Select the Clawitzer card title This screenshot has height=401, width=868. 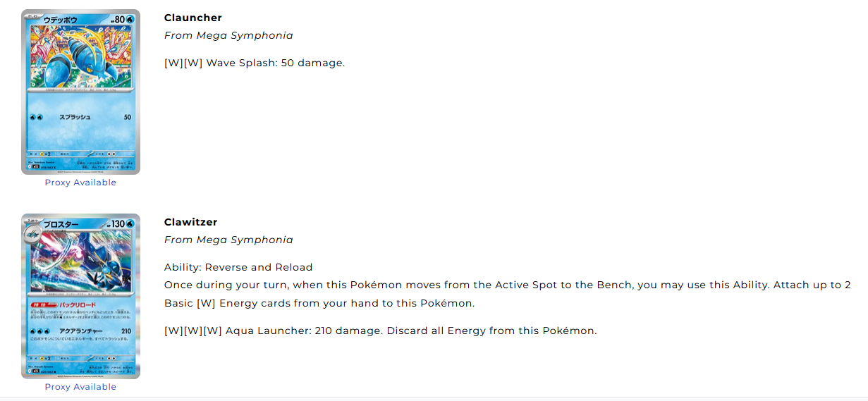point(190,222)
